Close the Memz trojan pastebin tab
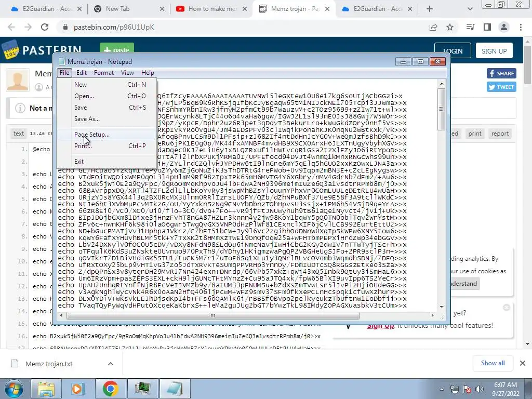 pos(327,9)
